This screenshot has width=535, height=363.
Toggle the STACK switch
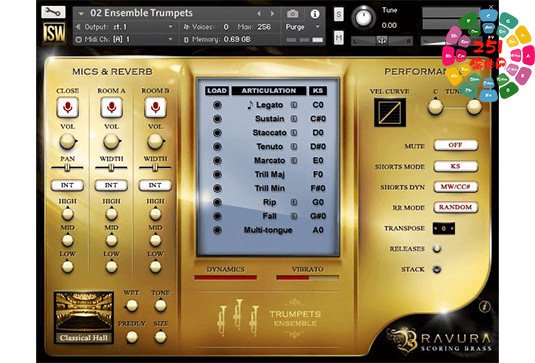tap(437, 270)
